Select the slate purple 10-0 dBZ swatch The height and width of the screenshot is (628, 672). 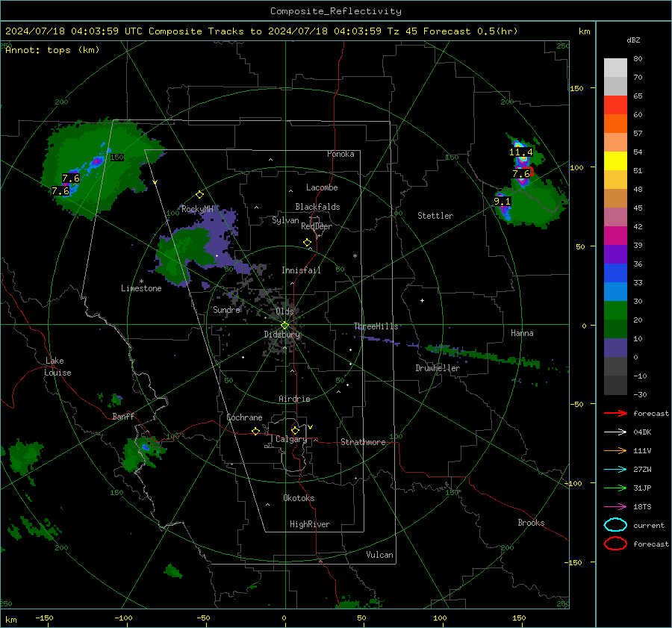click(615, 348)
